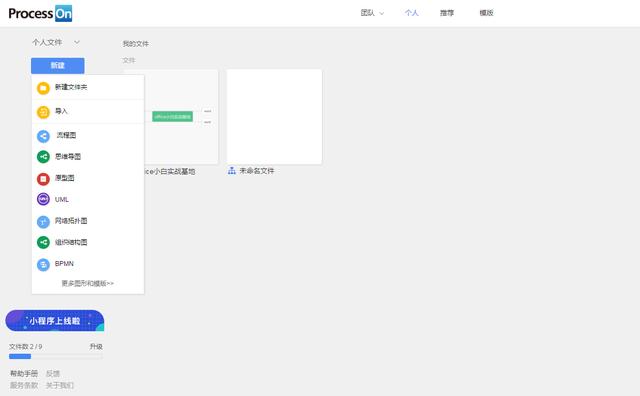Click the yellow import icon

[x=43, y=112]
